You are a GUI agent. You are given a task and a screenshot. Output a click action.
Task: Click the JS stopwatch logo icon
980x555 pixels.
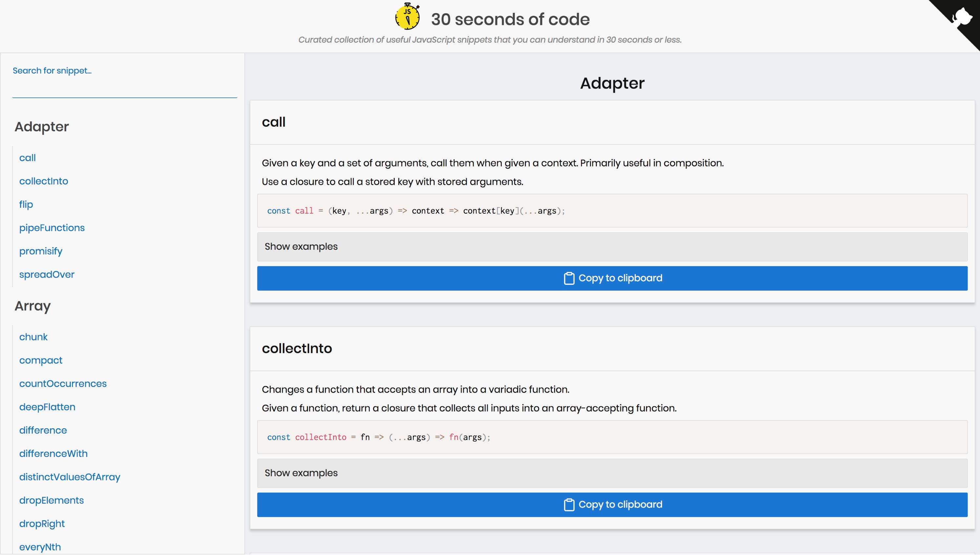click(407, 17)
